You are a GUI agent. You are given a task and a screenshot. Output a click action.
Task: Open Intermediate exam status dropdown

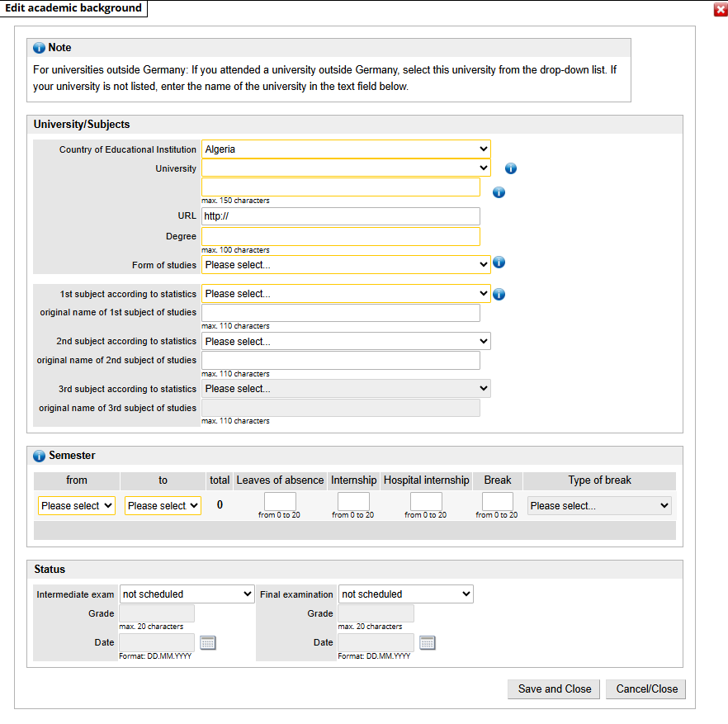[x=187, y=594]
